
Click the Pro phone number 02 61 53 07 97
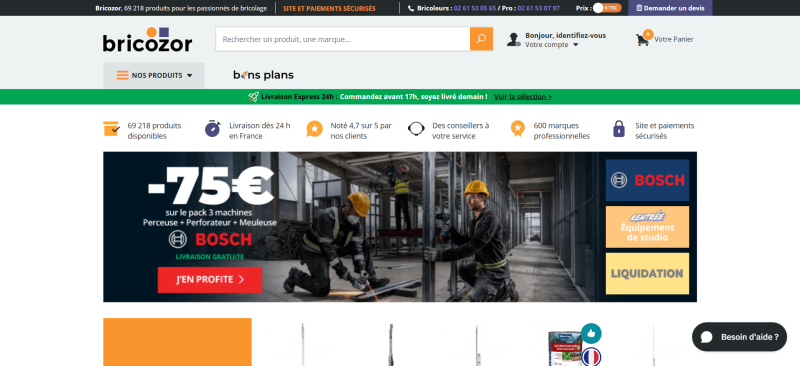pyautogui.click(x=538, y=8)
